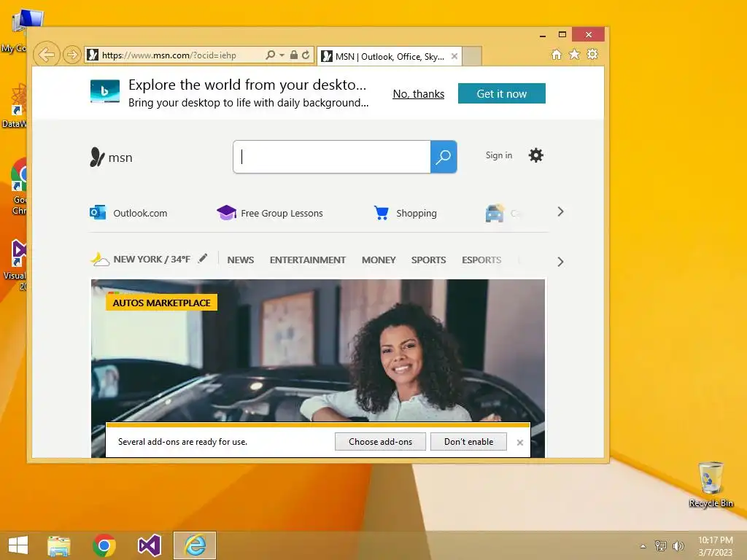The height and width of the screenshot is (560, 747).
Task: Open Internet Explorer Tools gear icon
Action: coord(592,54)
